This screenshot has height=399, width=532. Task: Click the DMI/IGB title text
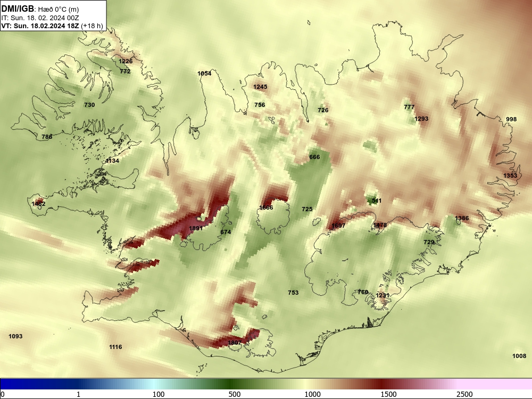pos(18,9)
